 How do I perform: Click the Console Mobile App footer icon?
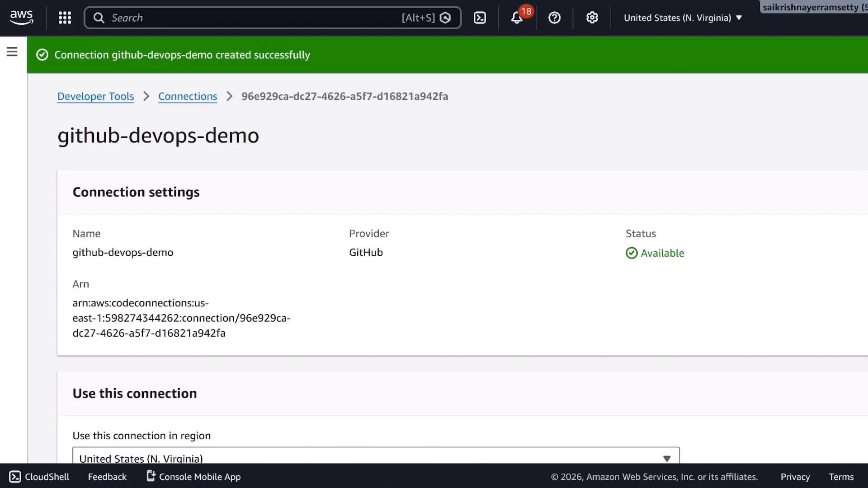tap(151, 476)
